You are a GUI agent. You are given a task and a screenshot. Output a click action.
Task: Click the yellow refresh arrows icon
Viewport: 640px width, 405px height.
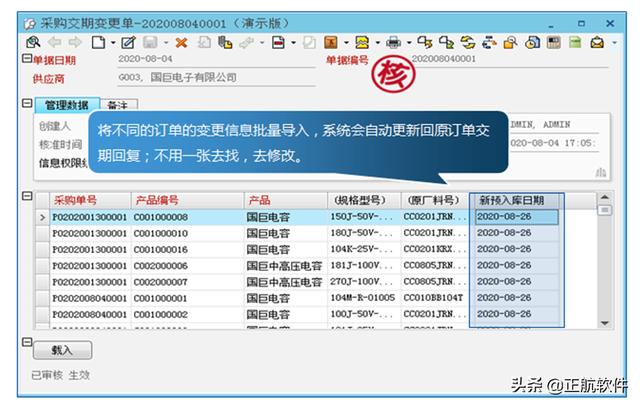pos(468,42)
